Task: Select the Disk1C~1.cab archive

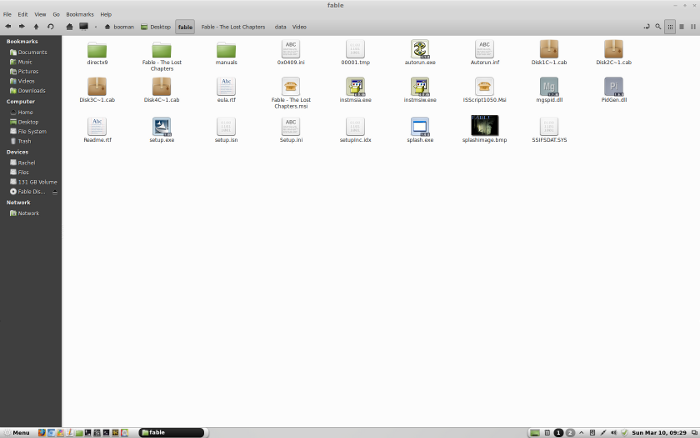Action: tap(549, 53)
